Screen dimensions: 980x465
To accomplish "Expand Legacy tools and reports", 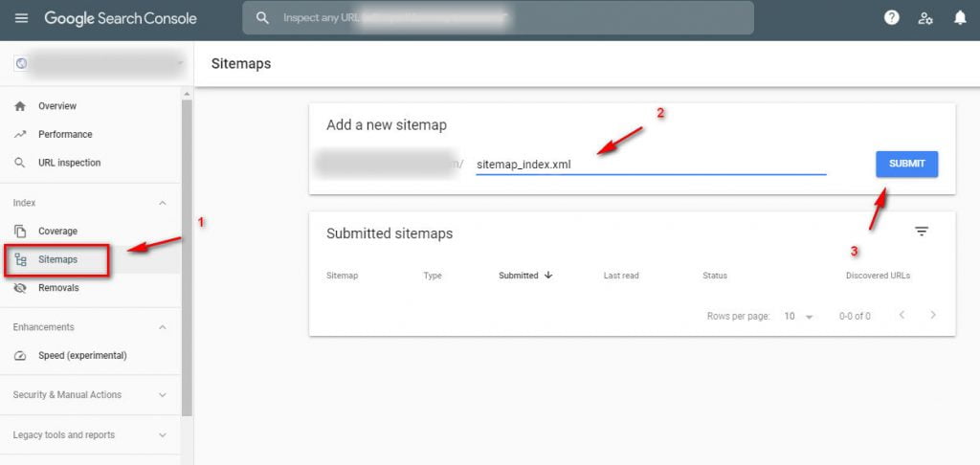I will point(163,435).
